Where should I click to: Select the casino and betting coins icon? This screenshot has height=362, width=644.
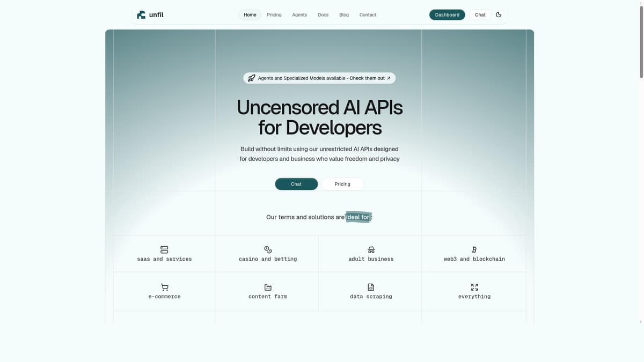(268, 250)
